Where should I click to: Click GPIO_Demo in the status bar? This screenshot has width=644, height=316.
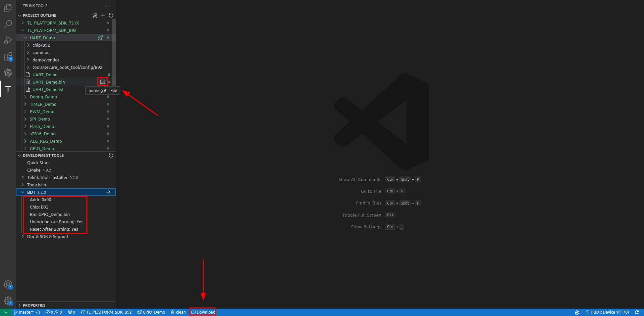[x=151, y=312]
